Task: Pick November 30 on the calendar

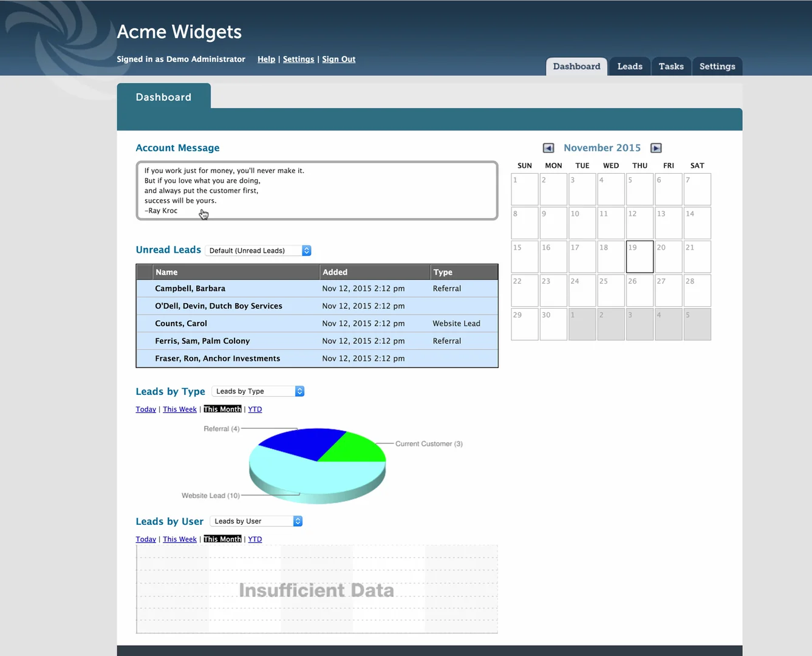Action: coord(553,324)
